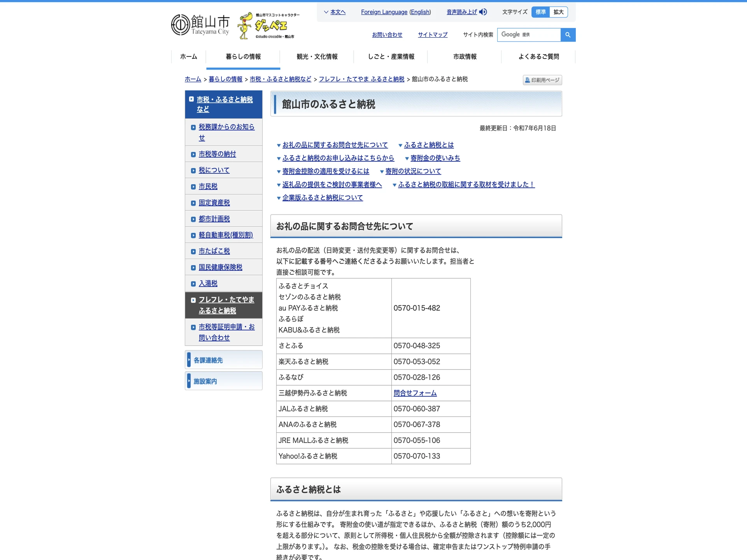The image size is (747, 560).
Task: Click the Yahoo!ふるさと納税 cell
Action: (334, 456)
